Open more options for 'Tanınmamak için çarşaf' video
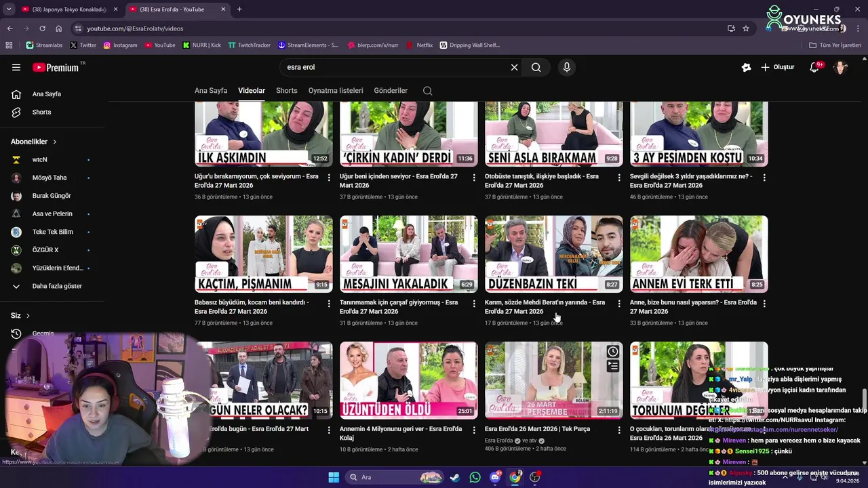The width and height of the screenshot is (868, 488). 474,304
